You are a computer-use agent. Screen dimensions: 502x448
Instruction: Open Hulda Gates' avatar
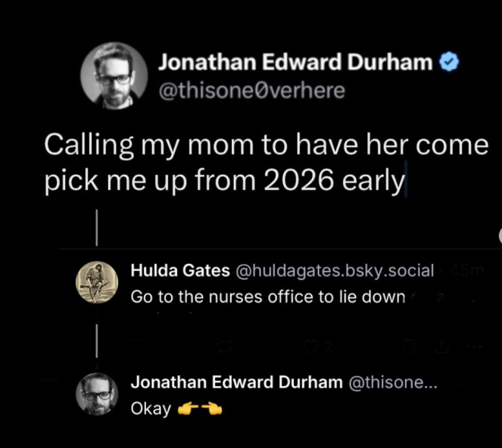coord(98,282)
